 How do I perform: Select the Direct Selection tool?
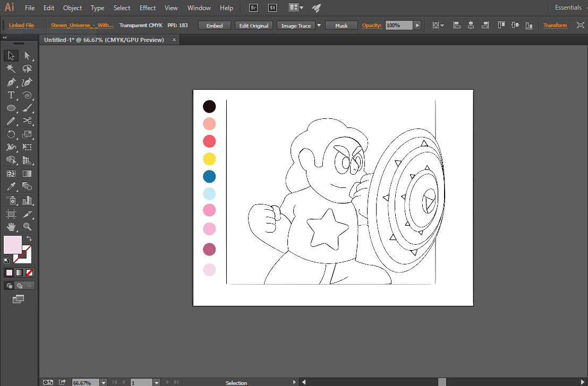tap(27, 56)
